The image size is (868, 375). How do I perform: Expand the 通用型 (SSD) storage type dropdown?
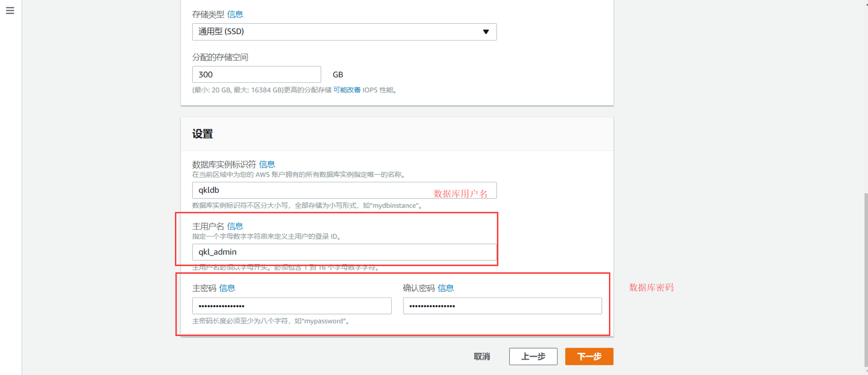(x=336, y=32)
